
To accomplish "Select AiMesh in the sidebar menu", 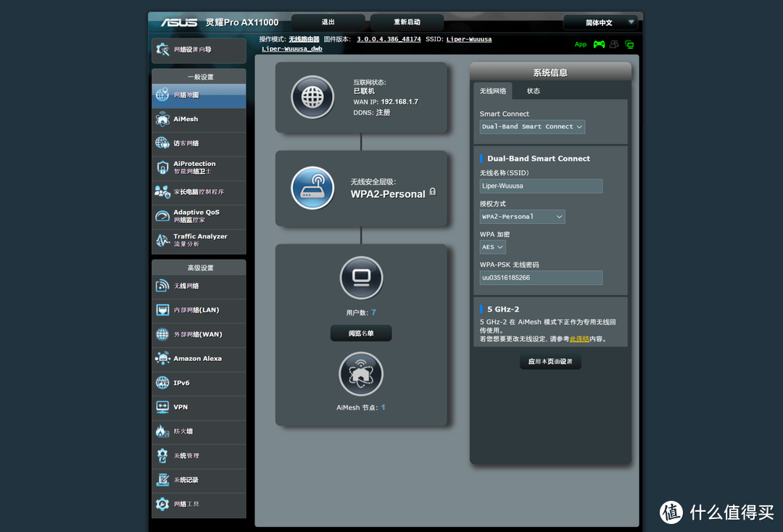I will [x=199, y=119].
